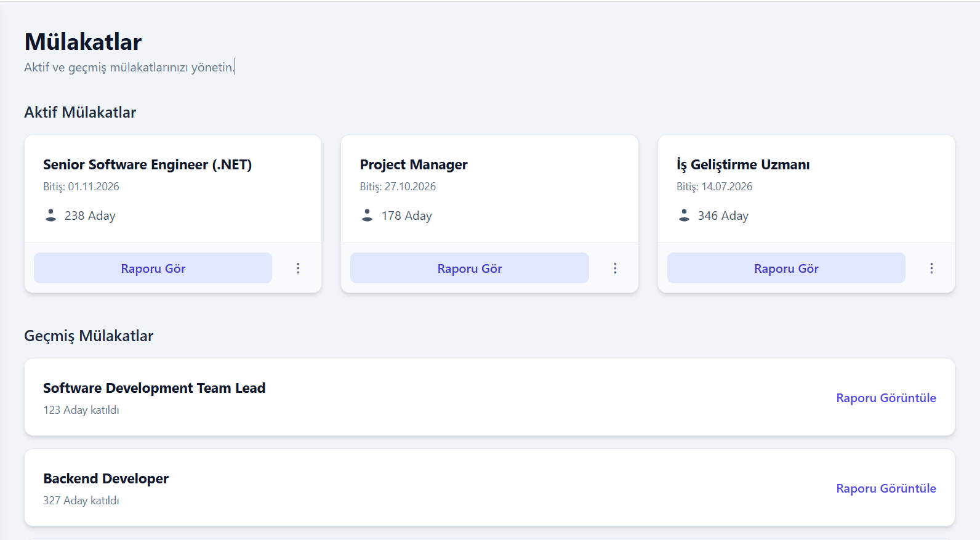The height and width of the screenshot is (540, 980).
Task: Click the İş Geliştirme Uzmanı card title
Action: [x=743, y=164]
